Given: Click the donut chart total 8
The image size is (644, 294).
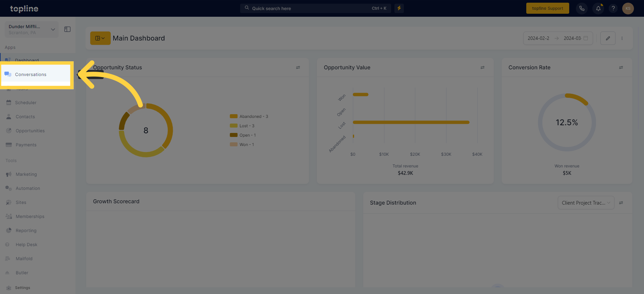Looking at the screenshot, I should tap(146, 131).
